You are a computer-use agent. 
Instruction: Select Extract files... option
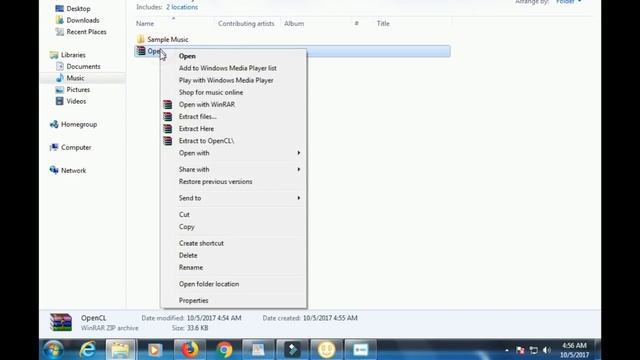click(x=198, y=117)
